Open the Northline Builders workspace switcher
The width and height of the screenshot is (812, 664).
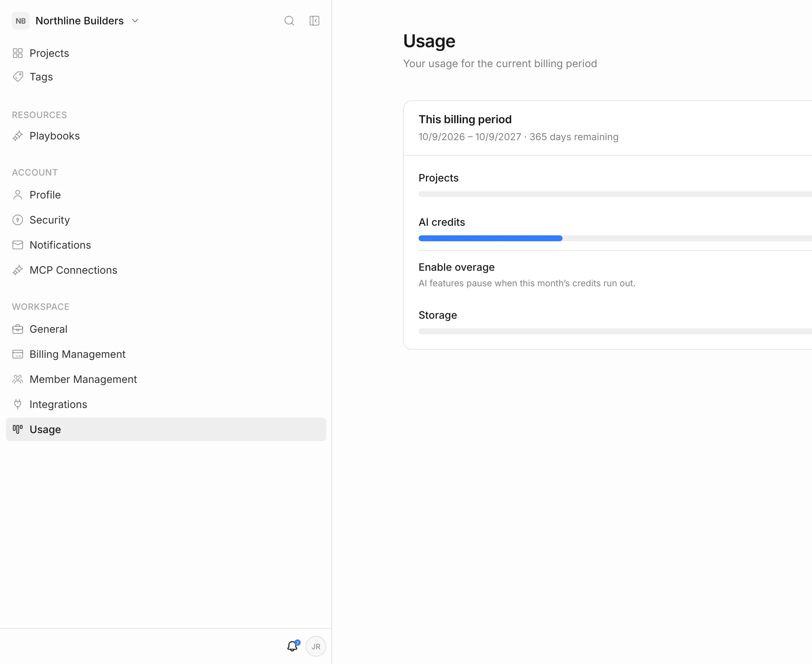tap(75, 21)
